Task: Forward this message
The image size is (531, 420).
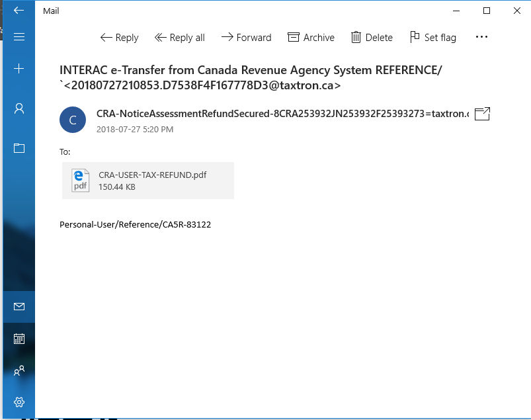Action: pos(246,38)
